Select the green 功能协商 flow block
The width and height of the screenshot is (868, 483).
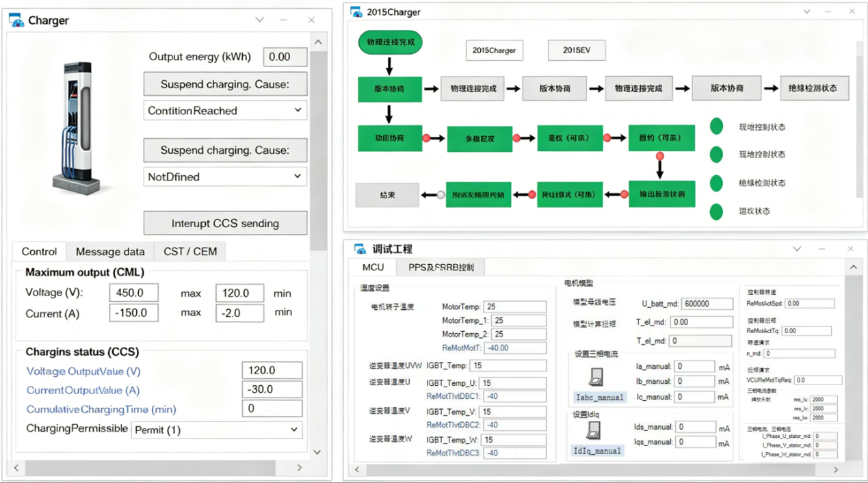(x=389, y=138)
